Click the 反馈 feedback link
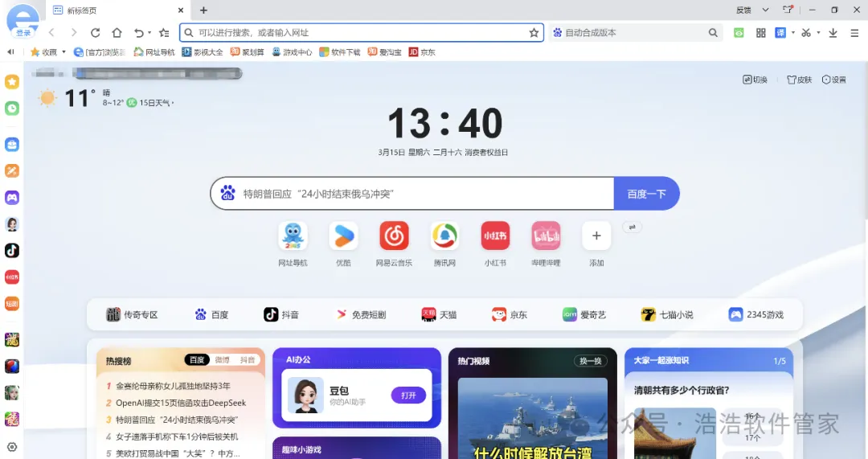The width and height of the screenshot is (868, 459). click(x=743, y=10)
